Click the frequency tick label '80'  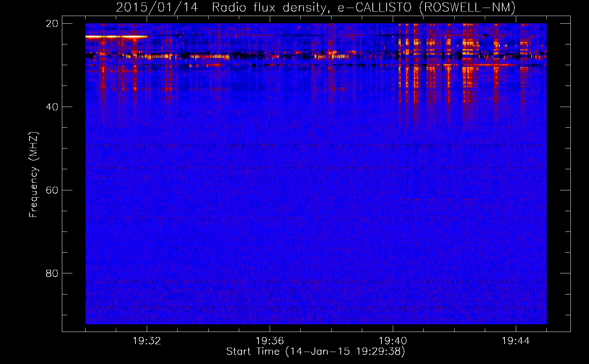click(52, 273)
